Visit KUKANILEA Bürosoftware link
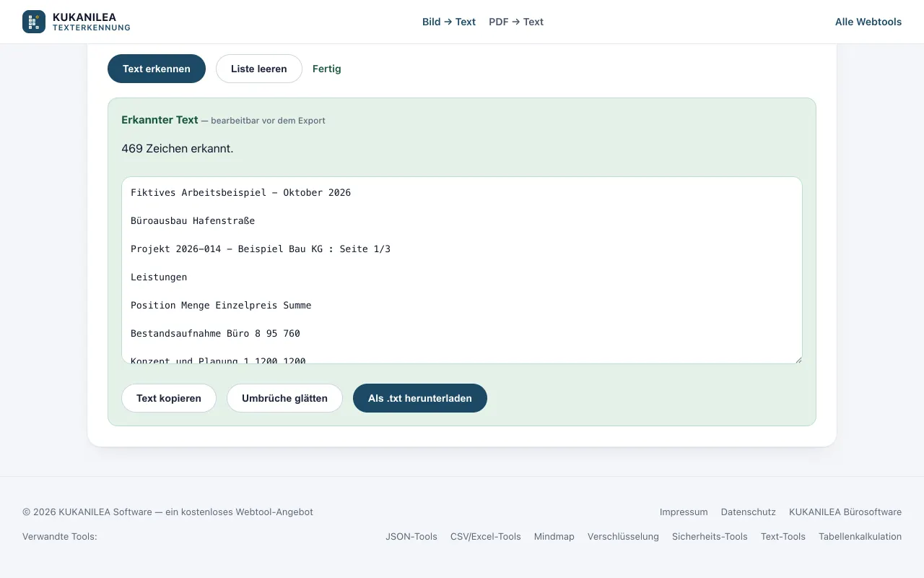 coord(845,512)
